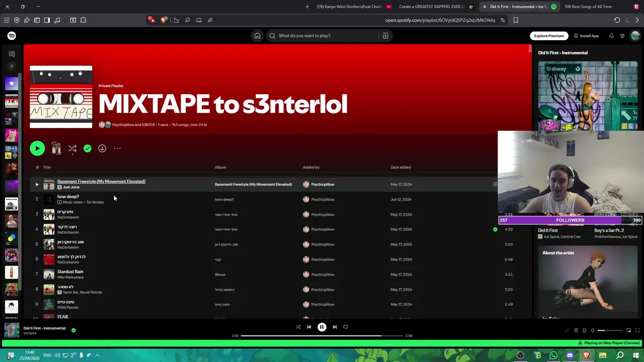Open a new browser tab
Screen dimensions: 644x362
pyautogui.click(x=307, y=7)
